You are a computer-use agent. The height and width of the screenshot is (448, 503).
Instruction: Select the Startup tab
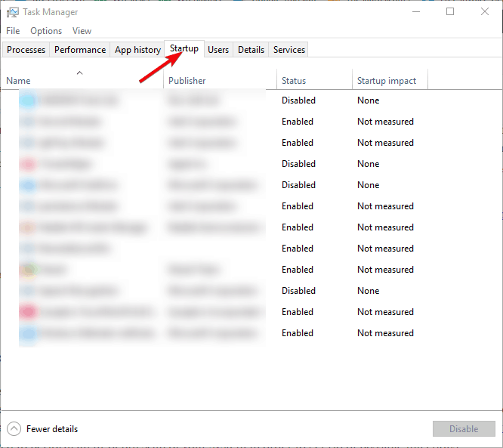coord(184,48)
